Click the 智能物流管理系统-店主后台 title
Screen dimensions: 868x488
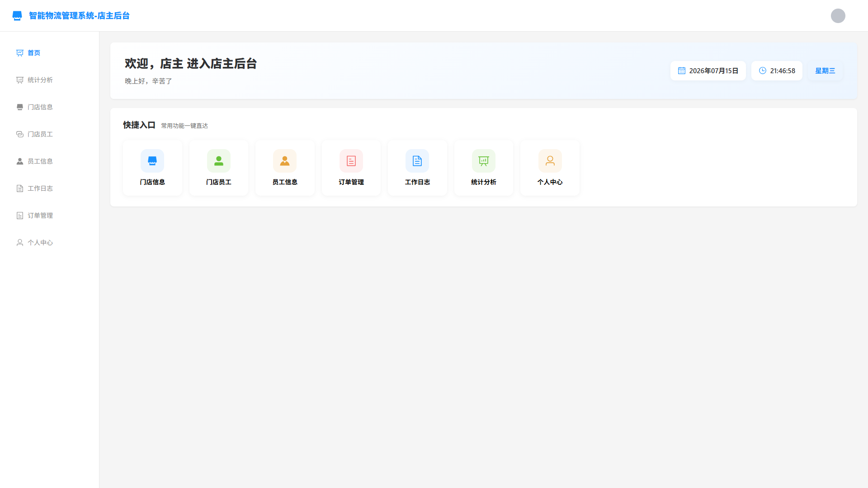tap(79, 16)
